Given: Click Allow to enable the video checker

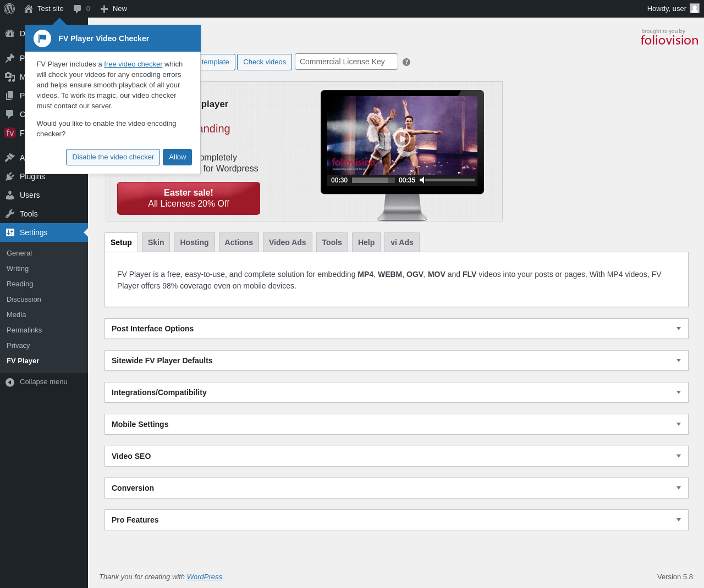Looking at the screenshot, I should point(178,157).
